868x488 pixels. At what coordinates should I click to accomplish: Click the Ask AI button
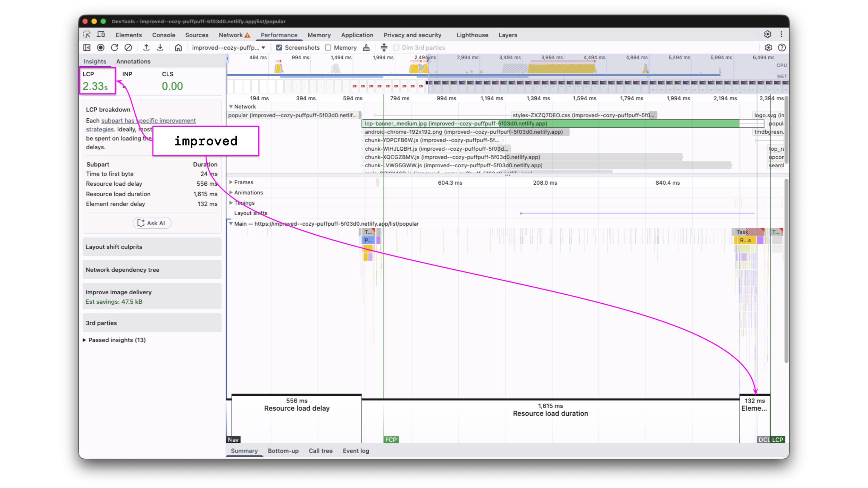[152, 223]
